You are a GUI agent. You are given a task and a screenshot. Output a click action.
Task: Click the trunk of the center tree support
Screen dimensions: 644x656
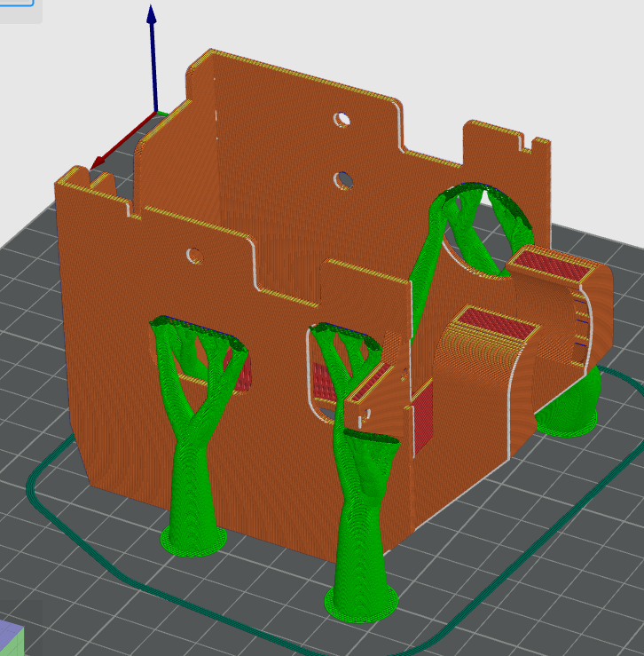coord(362,515)
